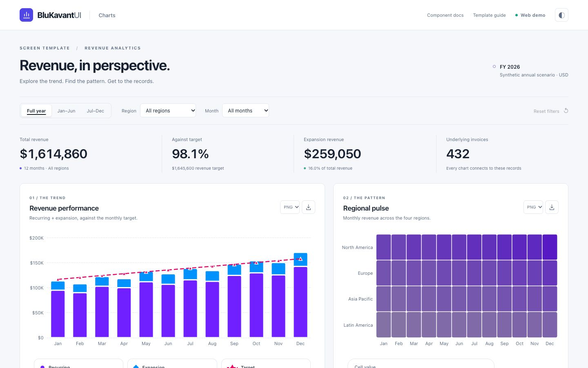Click the "98.1%" against target value
Viewport: 588px width, 368px height.
tap(190, 154)
